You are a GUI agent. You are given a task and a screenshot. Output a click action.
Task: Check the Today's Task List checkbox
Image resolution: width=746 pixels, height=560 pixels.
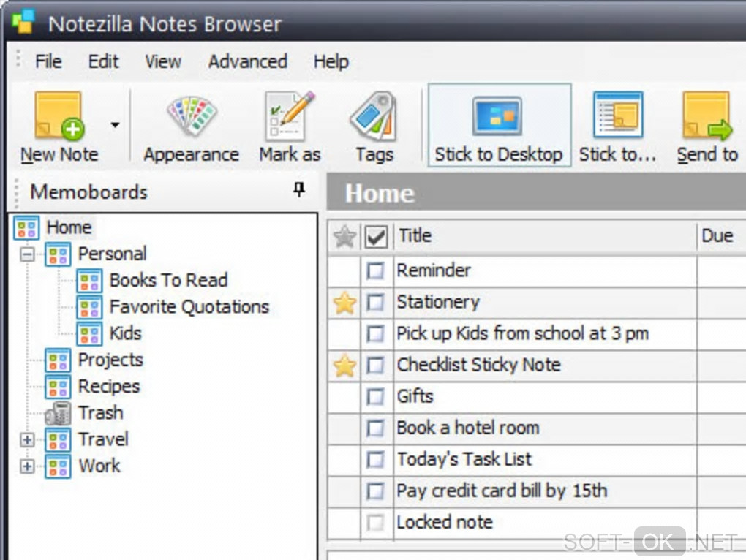(x=375, y=460)
